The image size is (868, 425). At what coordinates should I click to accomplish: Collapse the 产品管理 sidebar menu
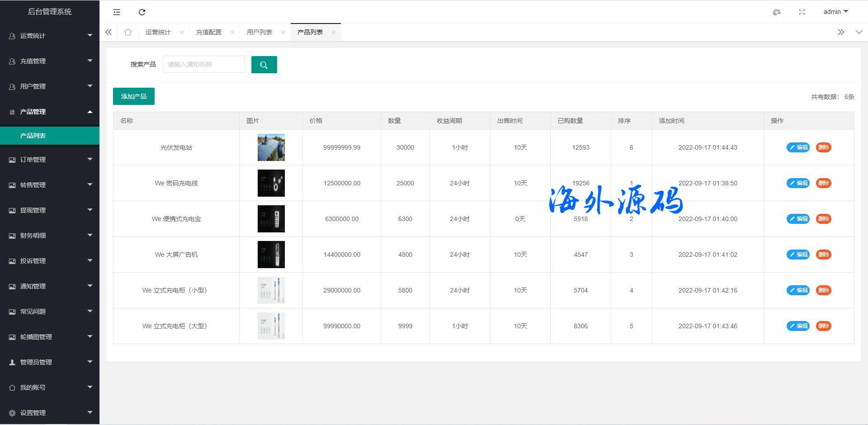50,112
